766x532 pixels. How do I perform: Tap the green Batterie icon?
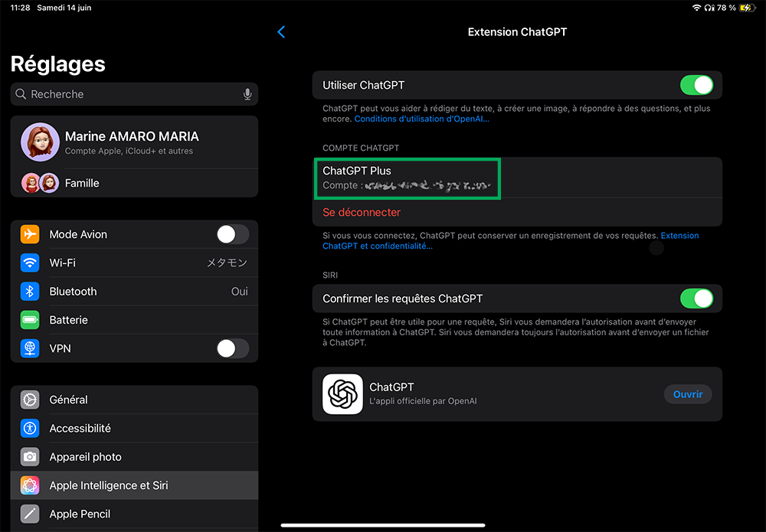click(30, 320)
